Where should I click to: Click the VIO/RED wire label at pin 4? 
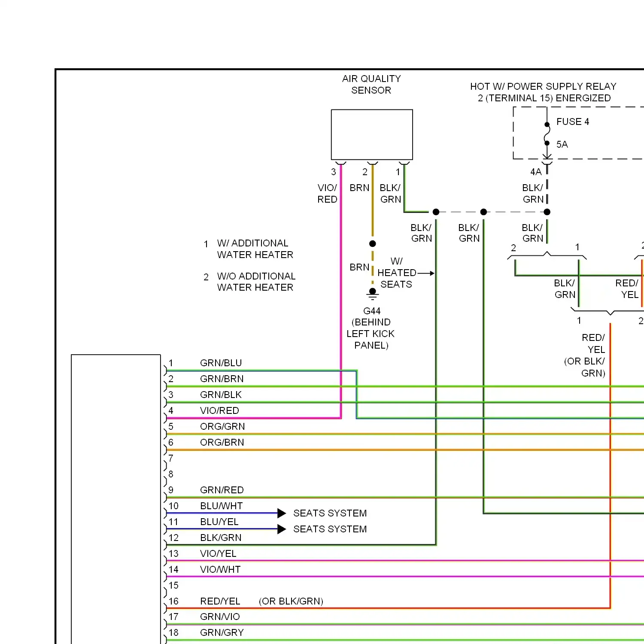coord(219,411)
